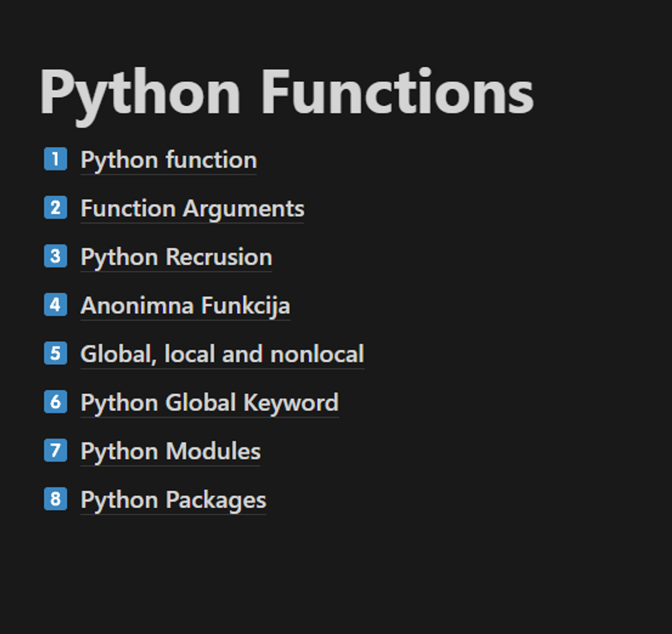Navigate to "Python Global Keyword" link
The image size is (672, 634).
[x=209, y=403]
